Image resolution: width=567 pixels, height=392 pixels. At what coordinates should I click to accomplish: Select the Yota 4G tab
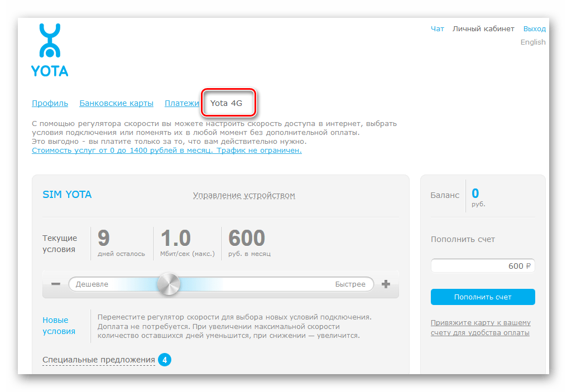click(227, 103)
